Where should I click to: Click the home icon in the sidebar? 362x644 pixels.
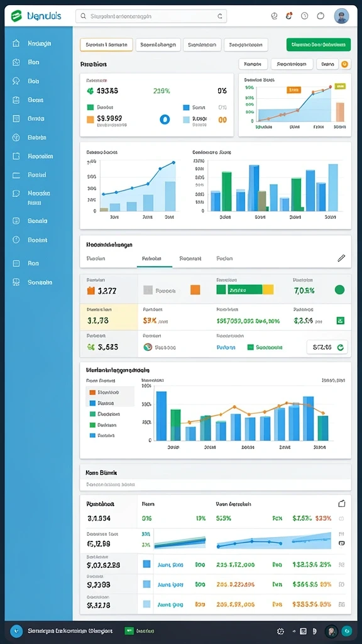click(x=16, y=43)
